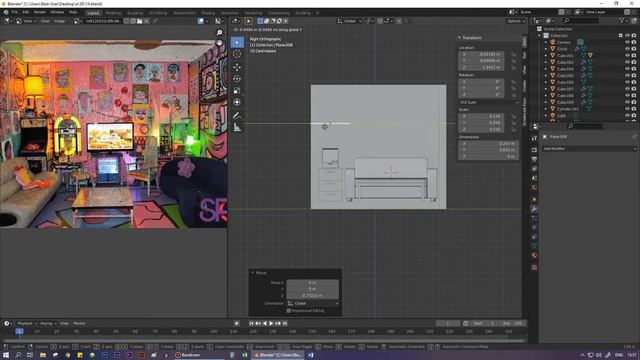Hide Circle object in outliner
Image resolution: width=640 pixels, height=360 pixels.
[627, 49]
